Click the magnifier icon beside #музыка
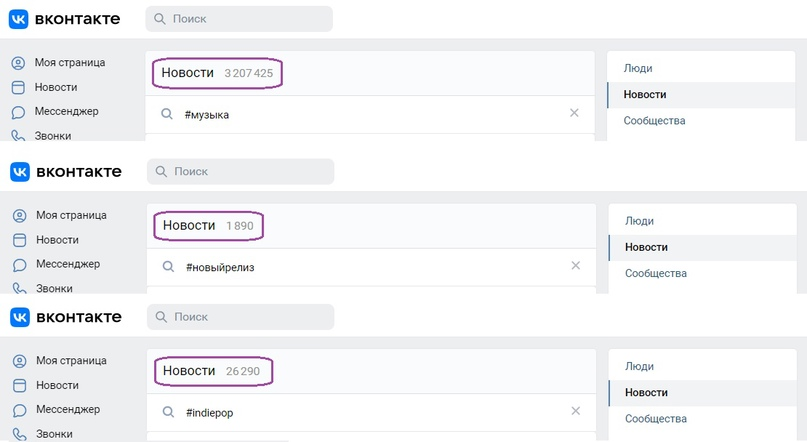This screenshot has width=807, height=442. point(167,114)
